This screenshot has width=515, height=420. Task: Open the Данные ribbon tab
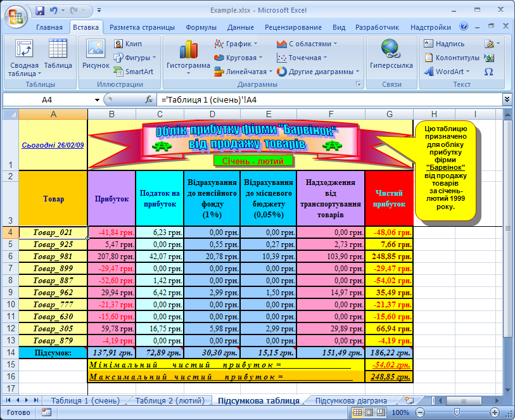[241, 27]
